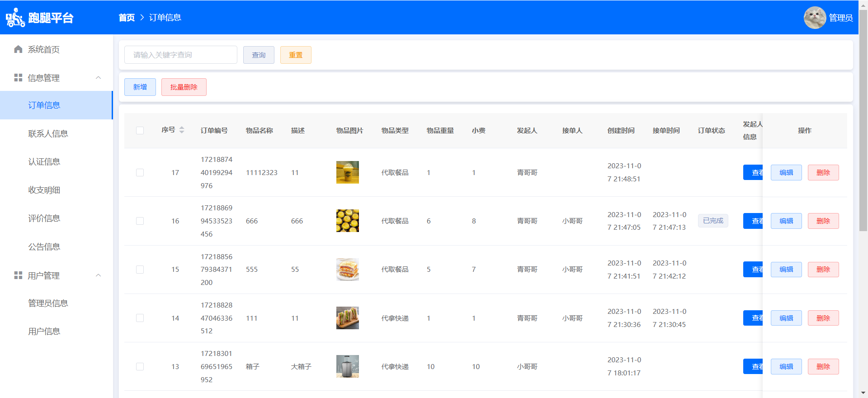Screen dimensions: 868x398
Task: Click the 订单状态 column header
Action: [x=712, y=130]
